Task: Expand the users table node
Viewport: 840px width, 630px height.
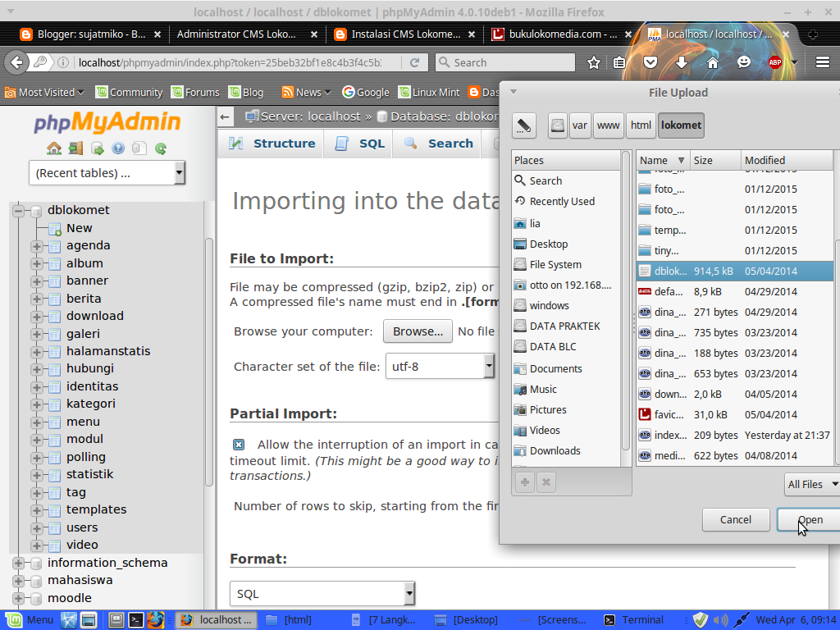Action: (x=36, y=528)
